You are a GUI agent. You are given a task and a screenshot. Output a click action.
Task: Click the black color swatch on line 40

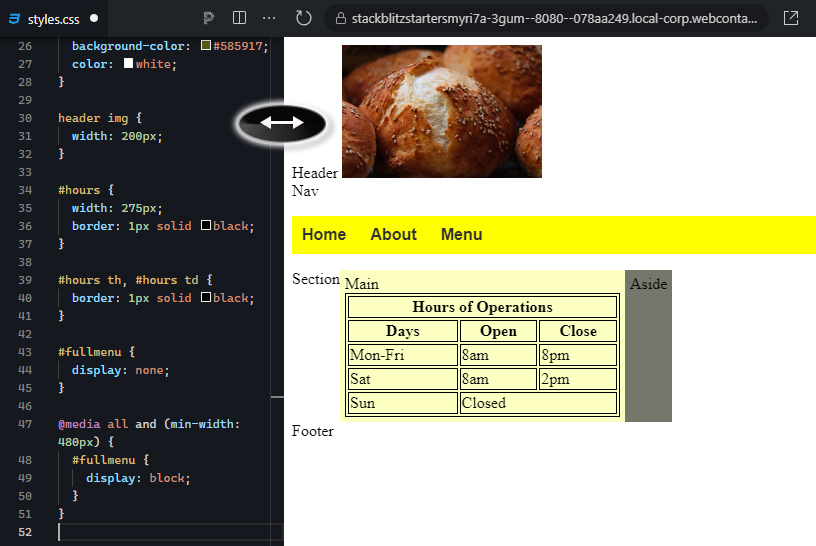[x=206, y=297]
